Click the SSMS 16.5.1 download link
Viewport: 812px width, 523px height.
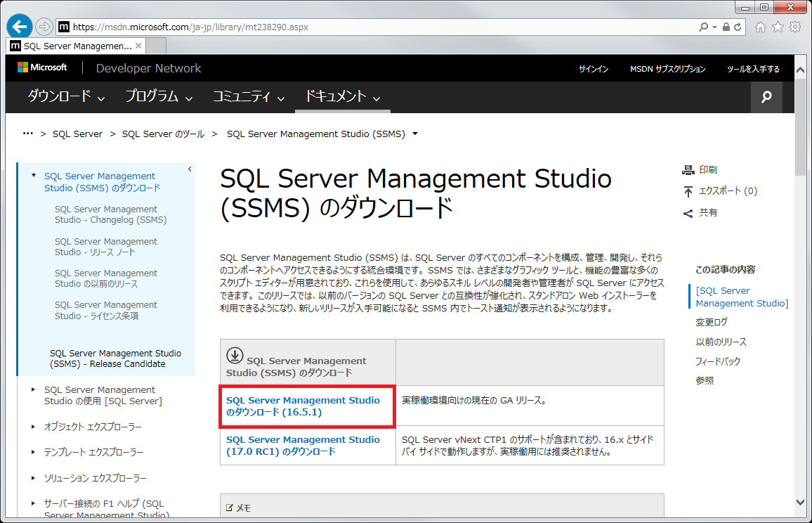click(x=303, y=406)
